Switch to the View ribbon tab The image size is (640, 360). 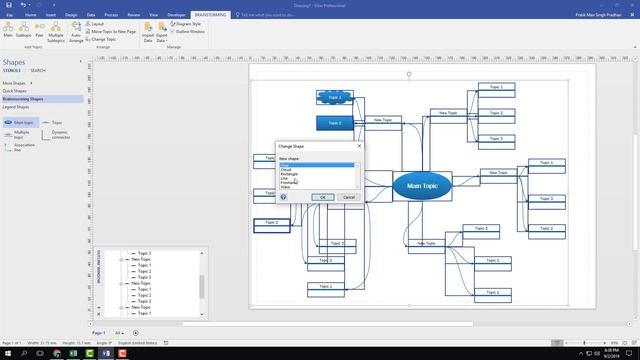153,15
